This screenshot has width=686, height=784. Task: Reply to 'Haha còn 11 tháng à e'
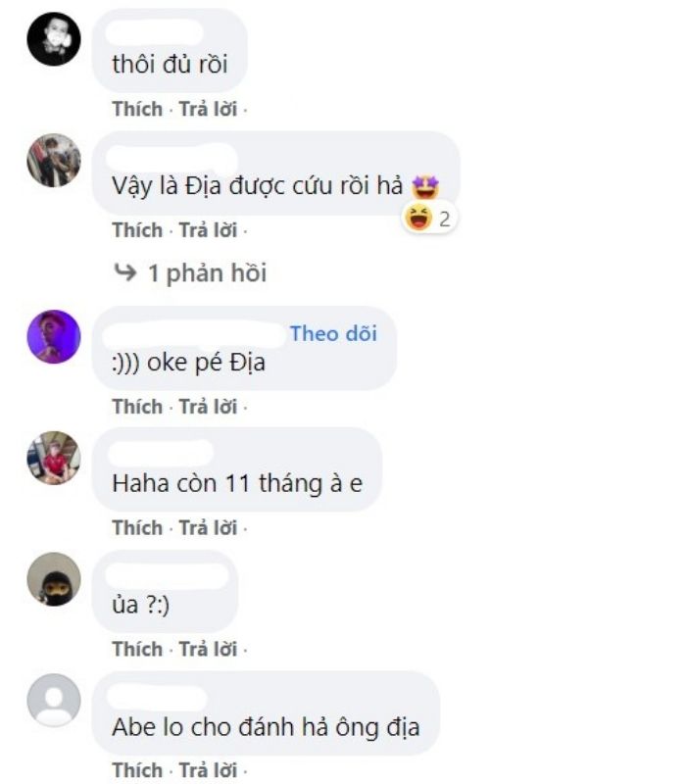click(208, 528)
